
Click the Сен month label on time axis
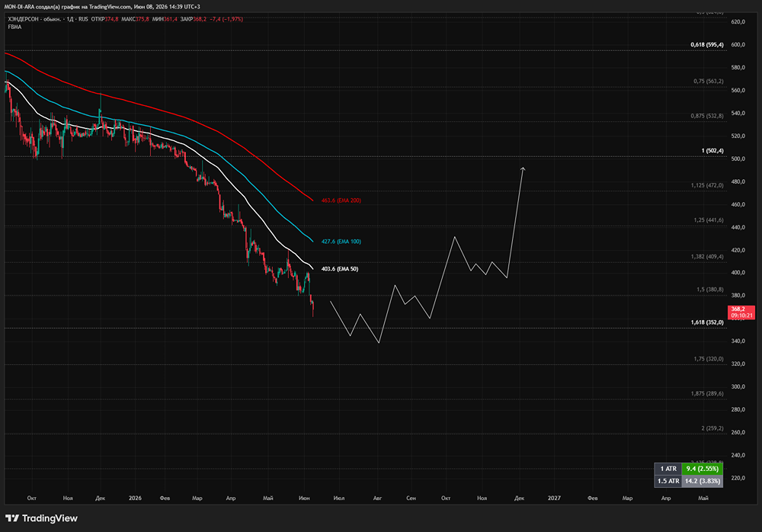pos(411,498)
